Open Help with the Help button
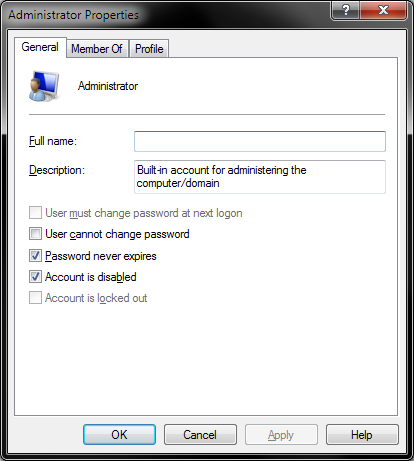Viewport: 414px width, 461px height. pyautogui.click(x=362, y=435)
